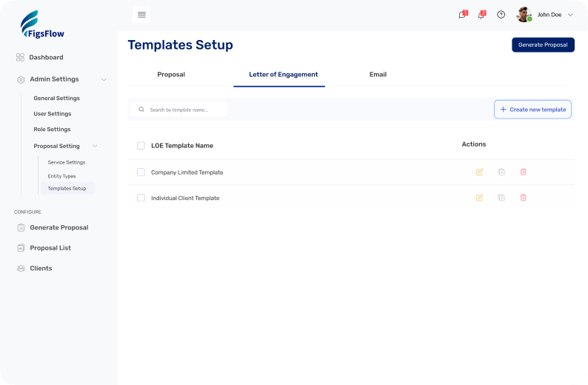Collapse the Admin Settings section
Image resolution: width=588 pixels, height=385 pixels.
click(x=104, y=79)
